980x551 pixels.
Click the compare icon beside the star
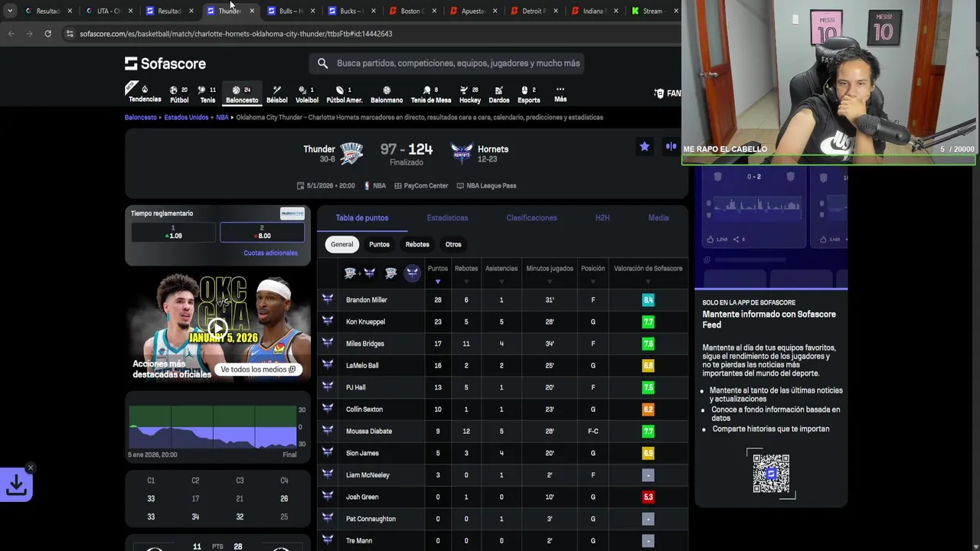[x=671, y=146]
